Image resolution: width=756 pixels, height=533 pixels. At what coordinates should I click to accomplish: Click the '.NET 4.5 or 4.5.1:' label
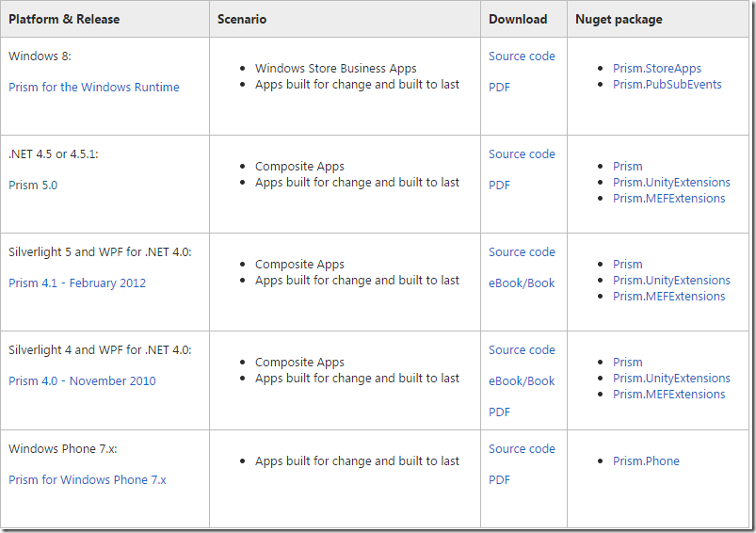(53, 154)
